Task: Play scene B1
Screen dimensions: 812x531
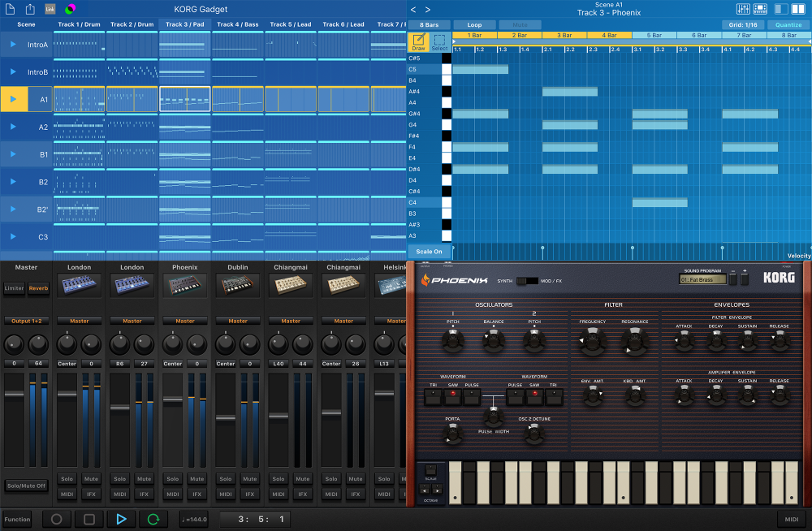Action: click(13, 154)
